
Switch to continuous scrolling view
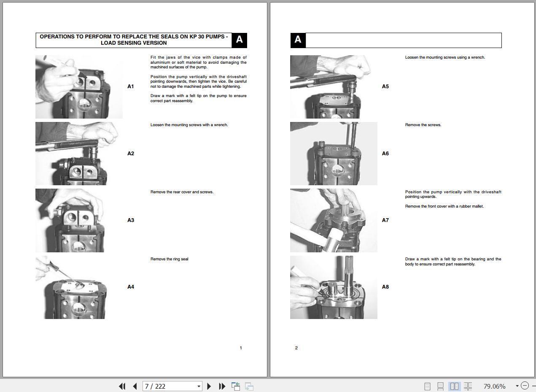pos(440,386)
